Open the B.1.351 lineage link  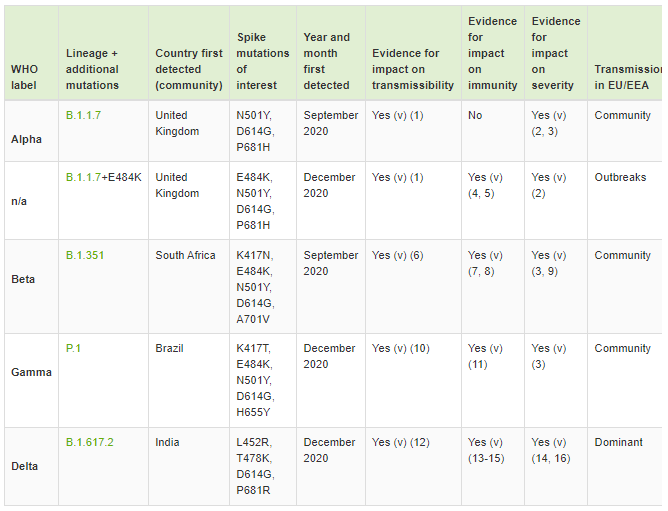pos(85,255)
